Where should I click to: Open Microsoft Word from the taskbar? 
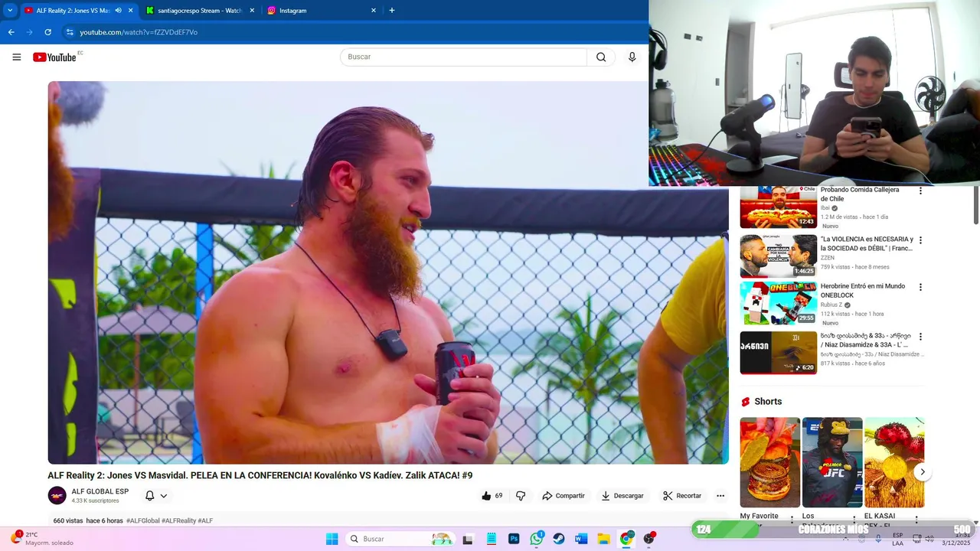coord(581,539)
